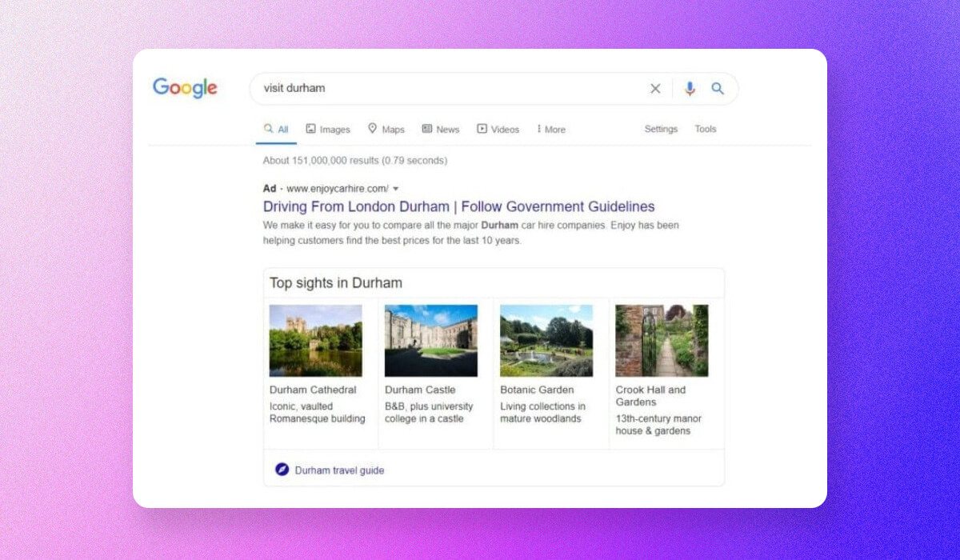Open the car hire ad headline link
The image size is (960, 560).
click(x=458, y=206)
